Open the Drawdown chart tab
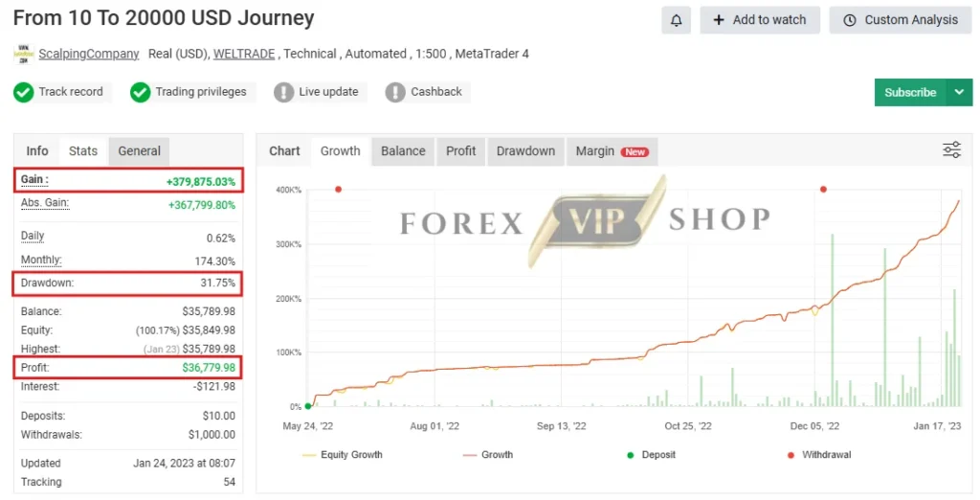Image resolution: width=980 pixels, height=500 pixels. [525, 150]
